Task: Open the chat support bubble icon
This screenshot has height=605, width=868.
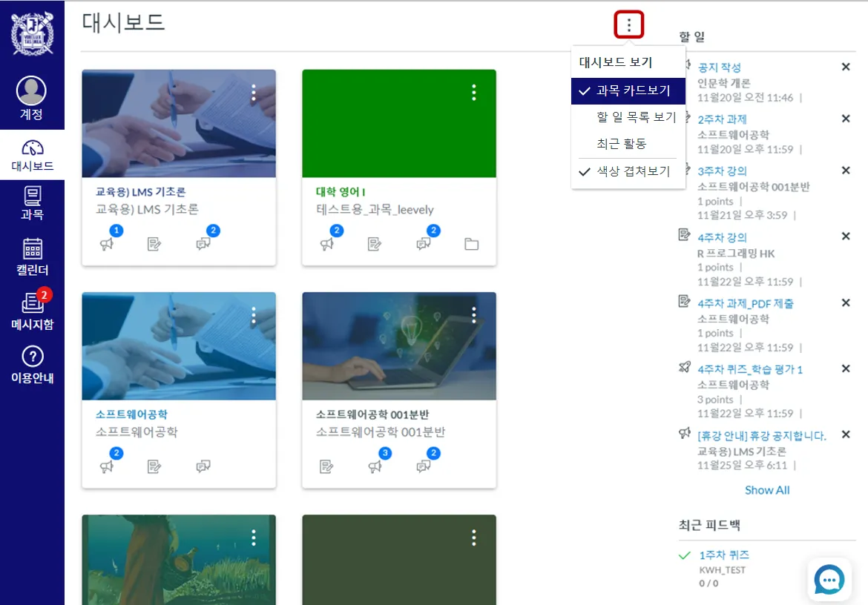Action: 829,580
